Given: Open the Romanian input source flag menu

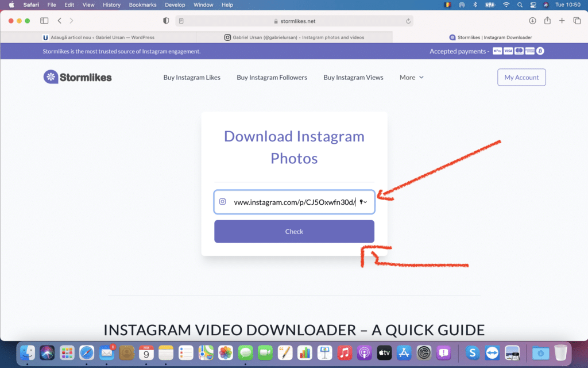Looking at the screenshot, I should coord(447,5).
